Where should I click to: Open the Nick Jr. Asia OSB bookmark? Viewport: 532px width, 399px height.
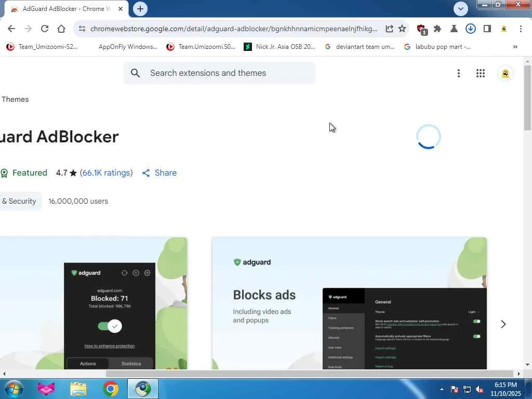point(280,47)
